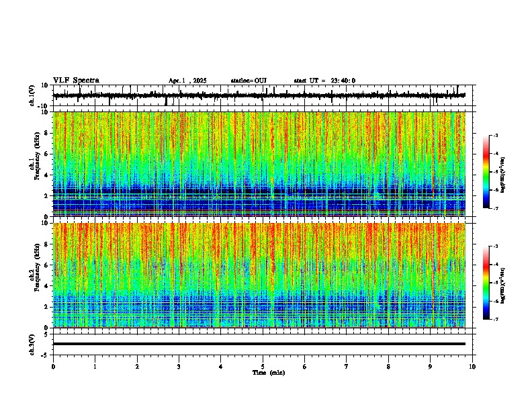Click time axis tick label "3" minutes
The height and width of the screenshot is (411, 532).
click(x=179, y=367)
